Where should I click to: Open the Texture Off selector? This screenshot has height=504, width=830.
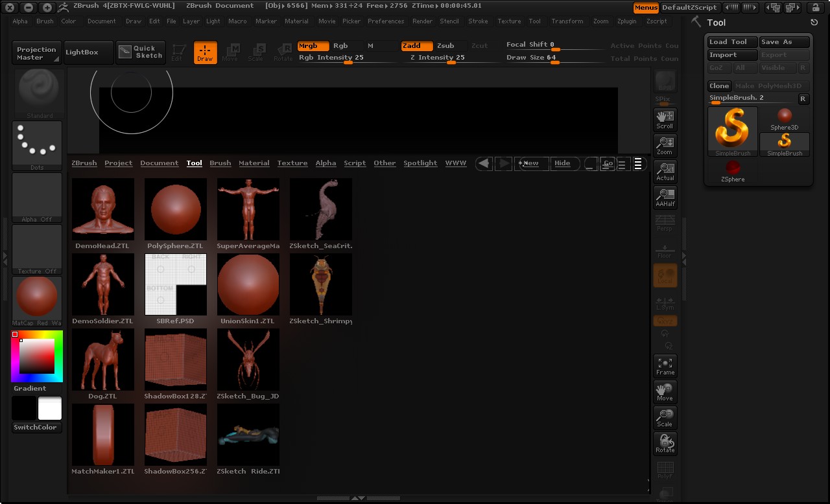(x=37, y=249)
